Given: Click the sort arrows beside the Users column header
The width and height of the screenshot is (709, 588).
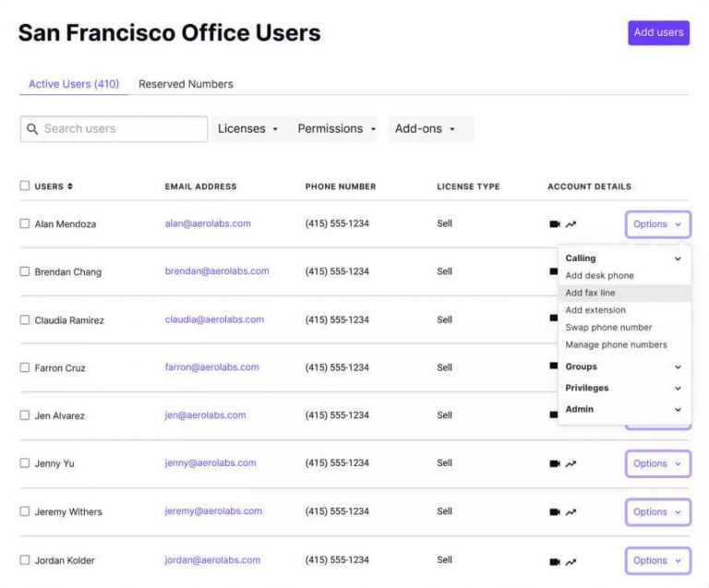Looking at the screenshot, I should point(70,186).
